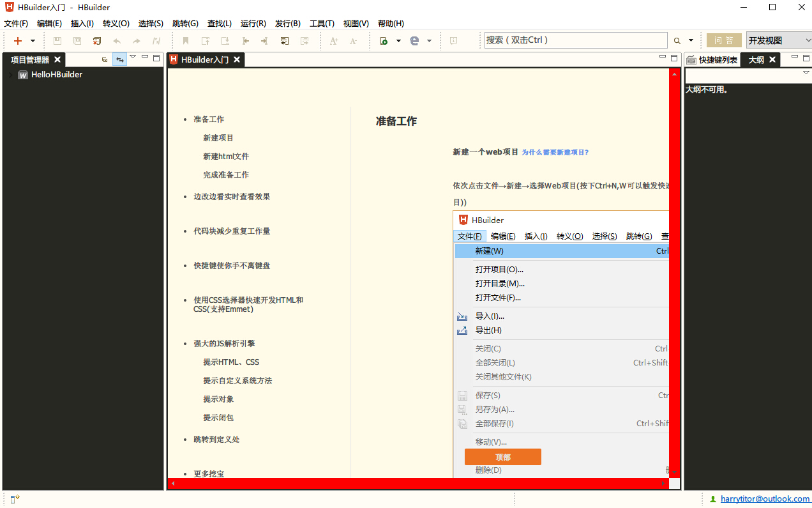
Task: Collapse all in Project Manager panel
Action: pos(105,59)
